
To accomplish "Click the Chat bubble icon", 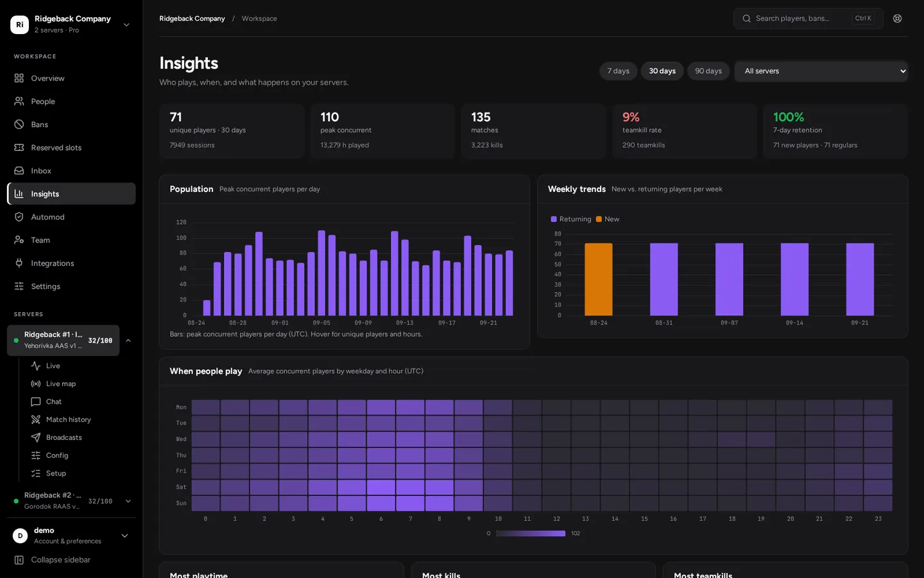I will point(36,402).
